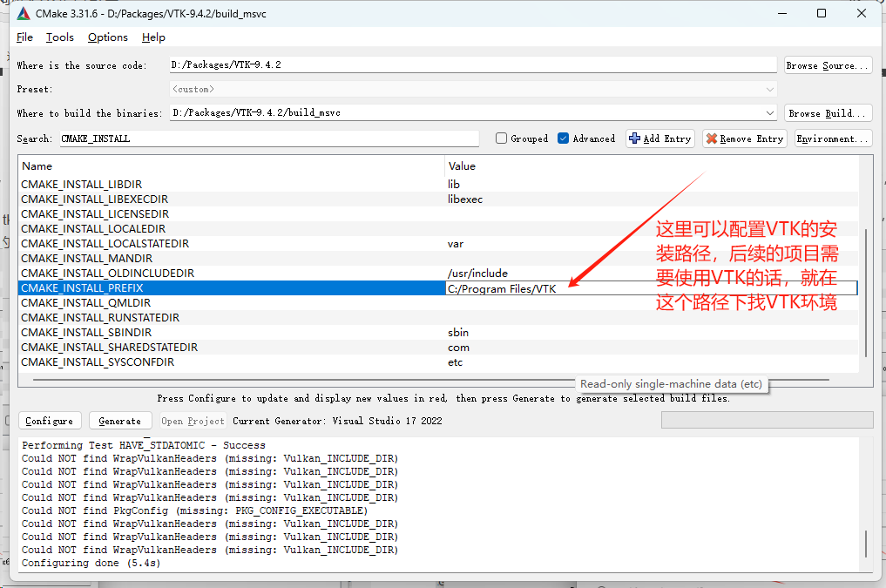Click the 'Current Generator: Visual Studio 17 2022' label
The width and height of the screenshot is (886, 588).
tap(337, 421)
